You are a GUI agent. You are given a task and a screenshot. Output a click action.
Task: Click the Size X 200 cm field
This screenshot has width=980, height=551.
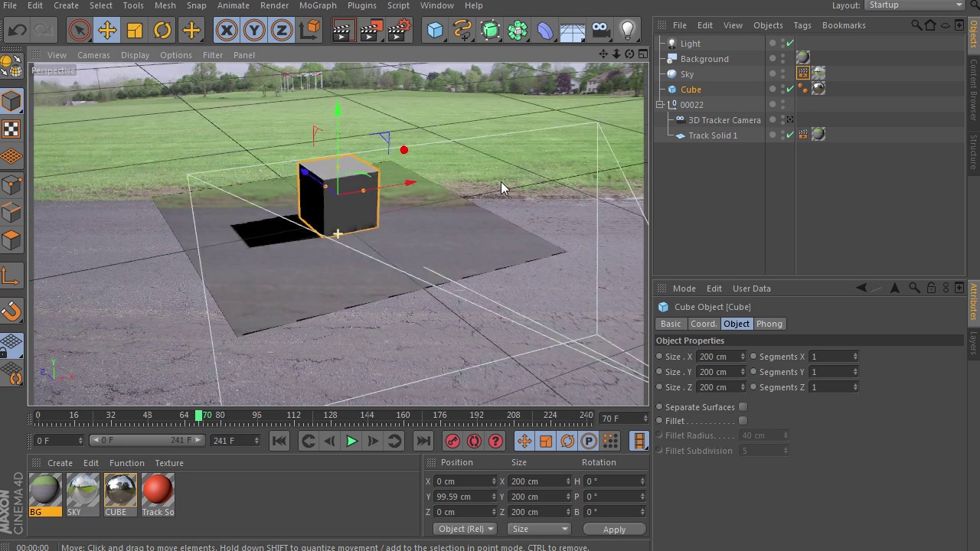click(x=717, y=357)
